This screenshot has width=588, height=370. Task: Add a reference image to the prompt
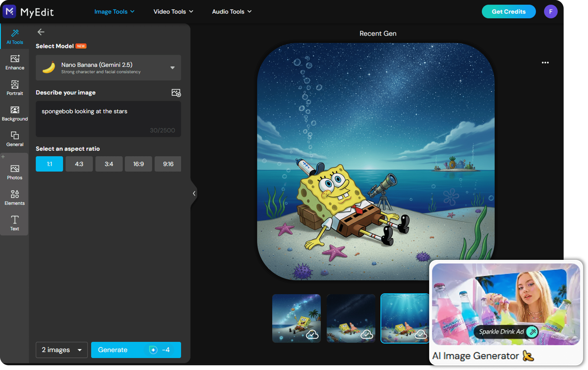176,93
